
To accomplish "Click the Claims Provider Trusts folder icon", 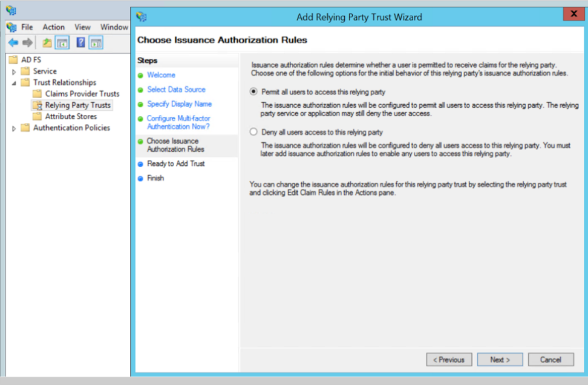I will 38,94.
